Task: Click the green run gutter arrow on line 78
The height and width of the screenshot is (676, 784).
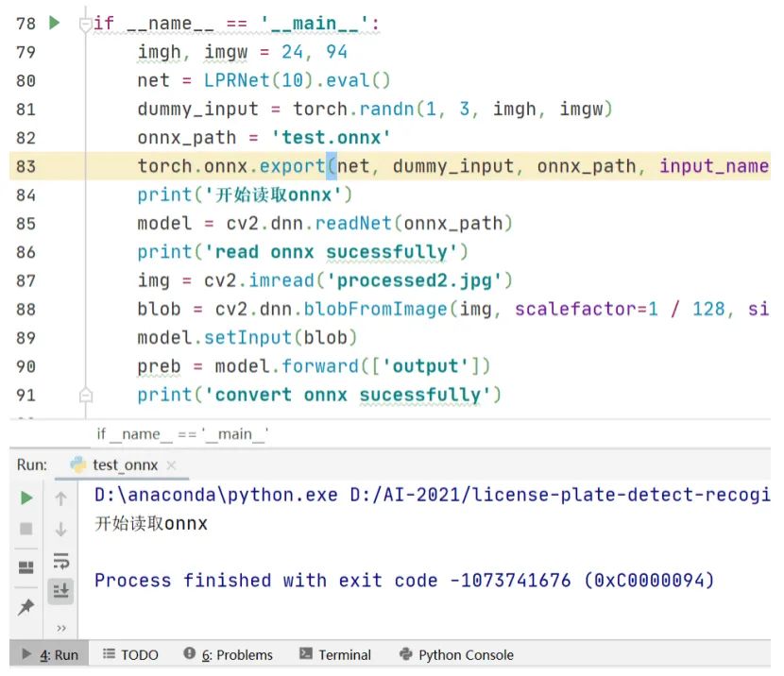Action: (x=55, y=23)
